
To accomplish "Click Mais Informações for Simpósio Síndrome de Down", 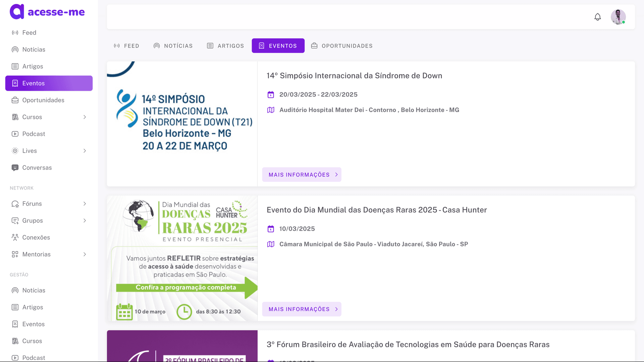I will tap(302, 175).
